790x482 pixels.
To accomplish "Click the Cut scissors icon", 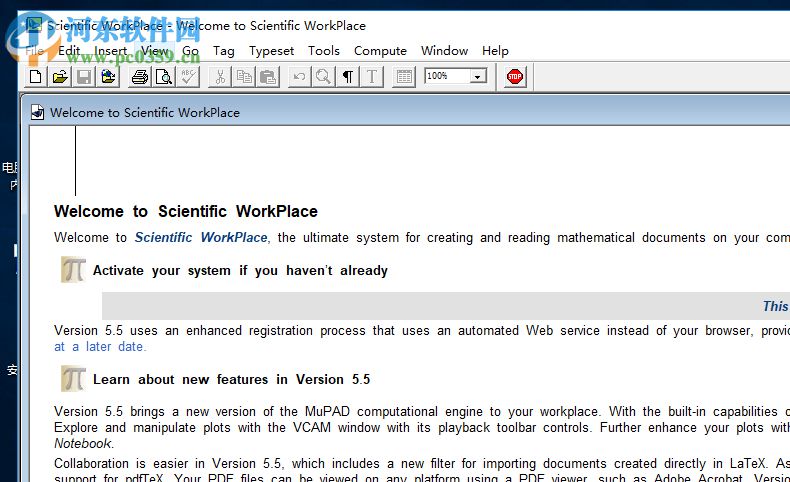I will click(220, 77).
